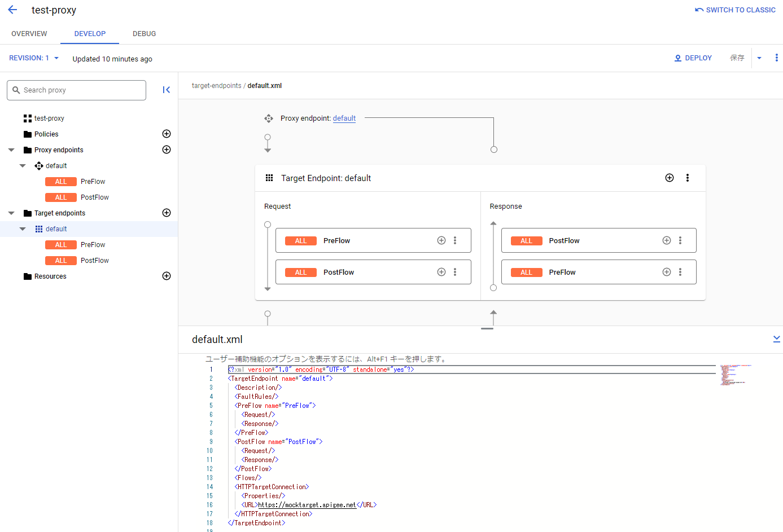Image resolution: width=783 pixels, height=532 pixels.
Task: Click the XML declaration on line 1
Action: tap(321, 370)
